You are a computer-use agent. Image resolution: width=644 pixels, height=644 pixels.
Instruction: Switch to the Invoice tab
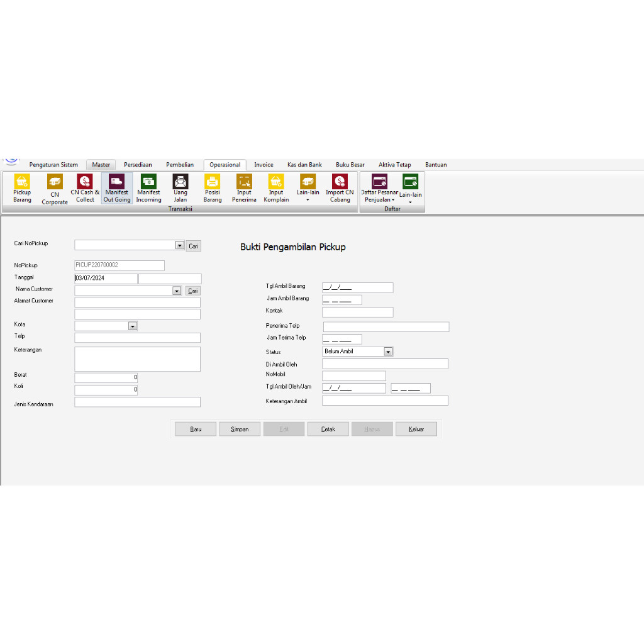[x=264, y=165]
